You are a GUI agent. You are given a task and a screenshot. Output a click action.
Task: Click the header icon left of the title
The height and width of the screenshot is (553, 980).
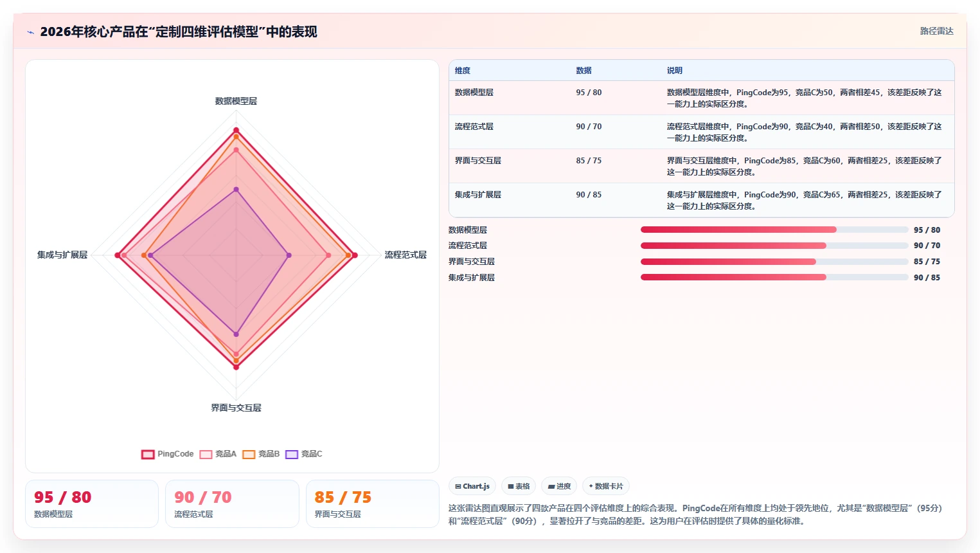coord(31,32)
